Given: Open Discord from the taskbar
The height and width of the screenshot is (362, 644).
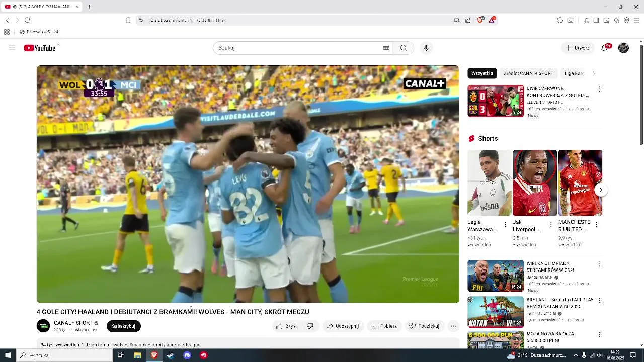Looking at the screenshot, I should tap(187, 355).
